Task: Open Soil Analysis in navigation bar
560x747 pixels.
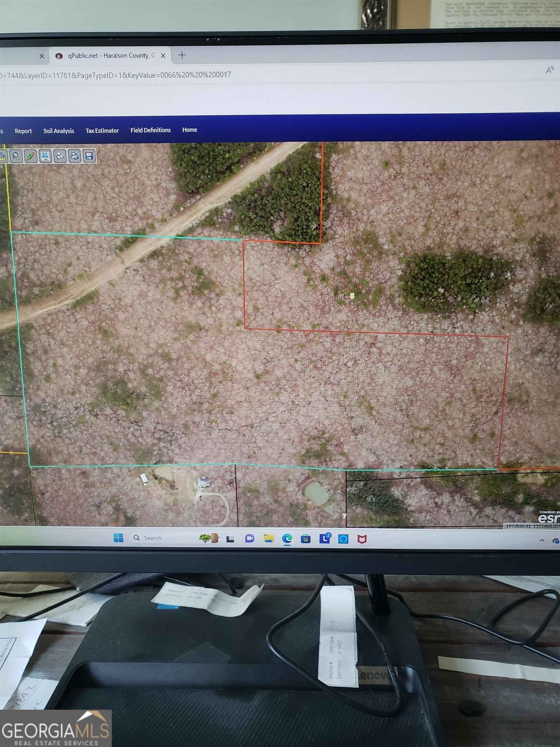Action: click(59, 131)
